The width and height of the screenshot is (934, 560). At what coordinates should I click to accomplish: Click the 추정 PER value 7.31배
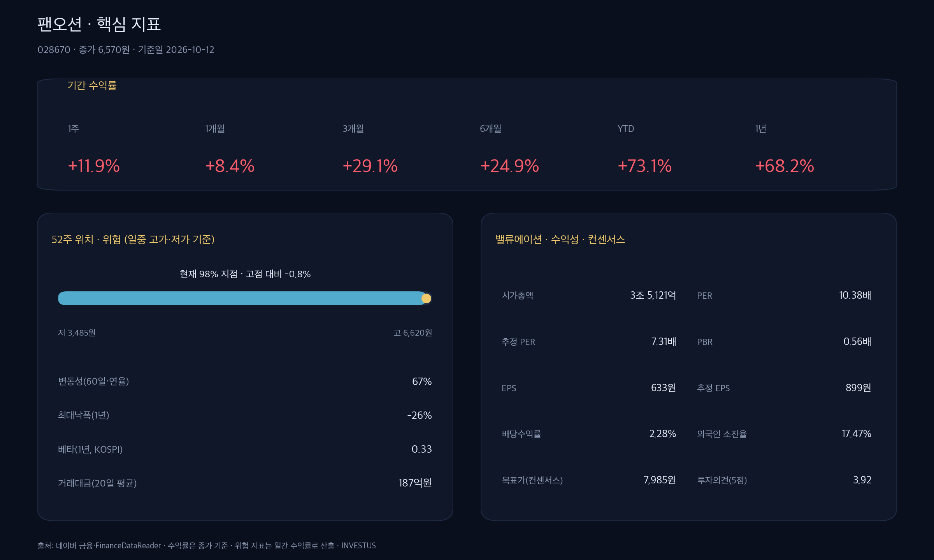tap(664, 341)
